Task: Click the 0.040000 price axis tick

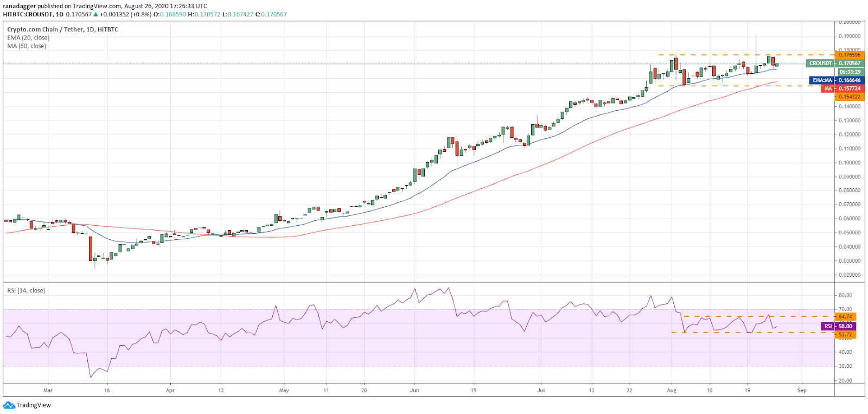Action: pos(850,247)
